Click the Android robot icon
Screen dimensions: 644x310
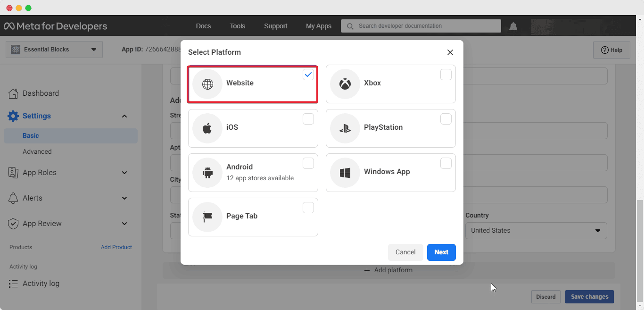[207, 173]
